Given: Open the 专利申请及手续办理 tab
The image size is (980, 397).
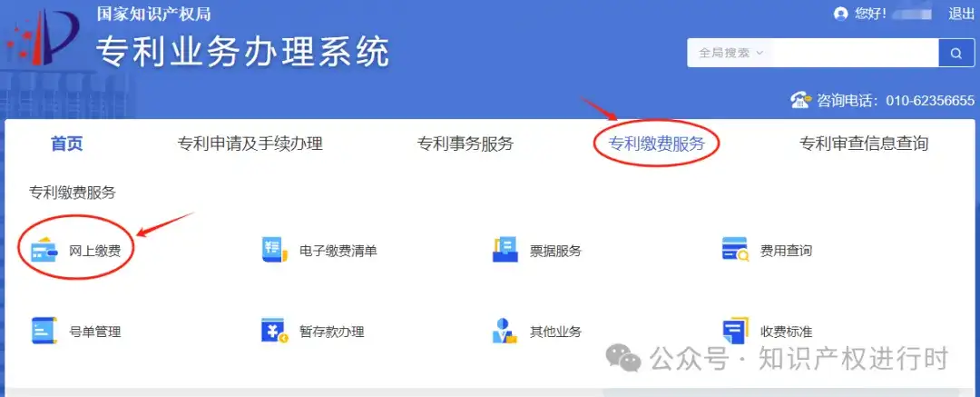Looking at the screenshot, I should pos(250,144).
